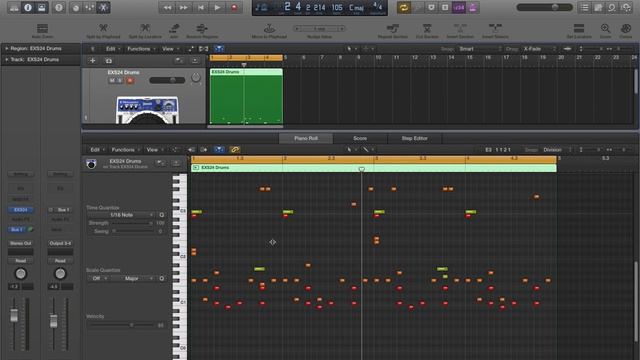
Task: Open Tracks area View menu
Action: [170, 49]
